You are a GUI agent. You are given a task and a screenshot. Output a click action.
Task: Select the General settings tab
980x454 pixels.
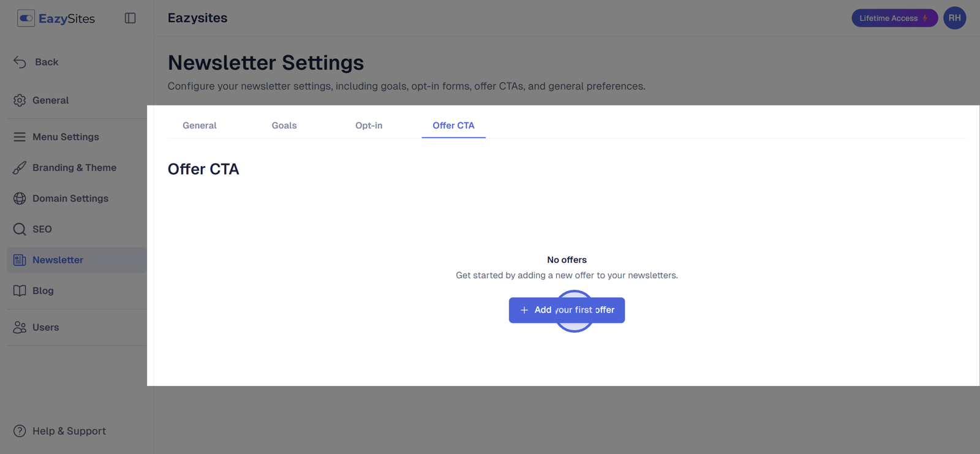pyautogui.click(x=200, y=126)
